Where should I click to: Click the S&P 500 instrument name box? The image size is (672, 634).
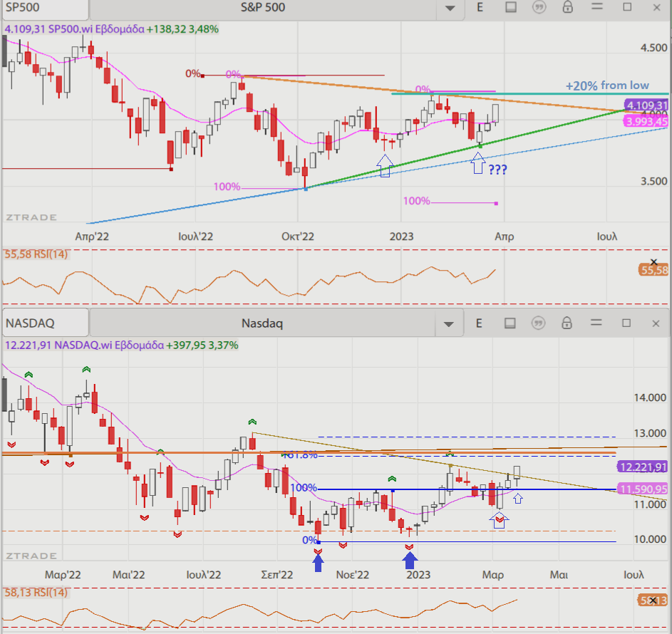click(x=263, y=8)
